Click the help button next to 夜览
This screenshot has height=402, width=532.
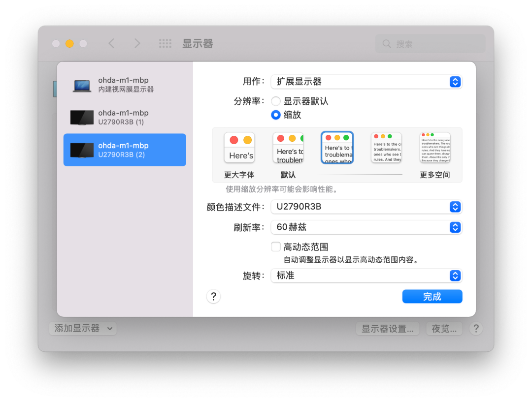click(476, 329)
